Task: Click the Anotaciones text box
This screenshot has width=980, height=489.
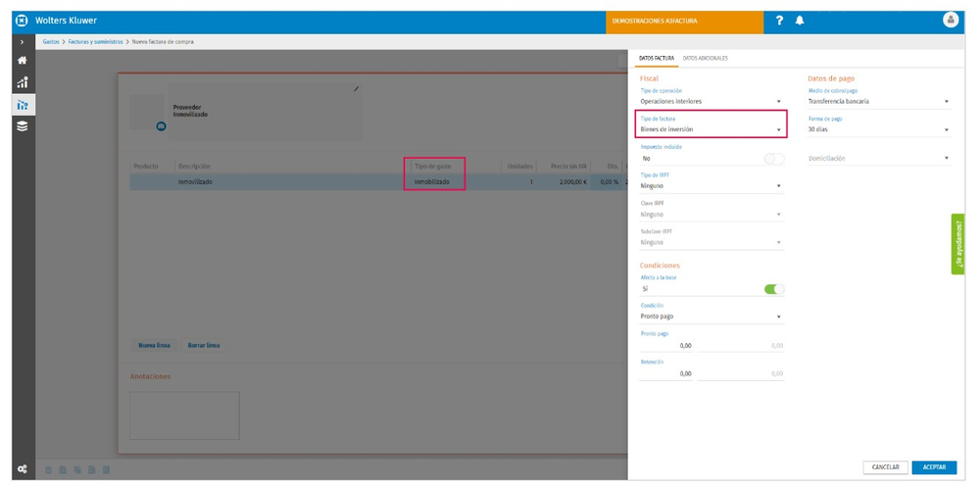Action: pos(184,416)
